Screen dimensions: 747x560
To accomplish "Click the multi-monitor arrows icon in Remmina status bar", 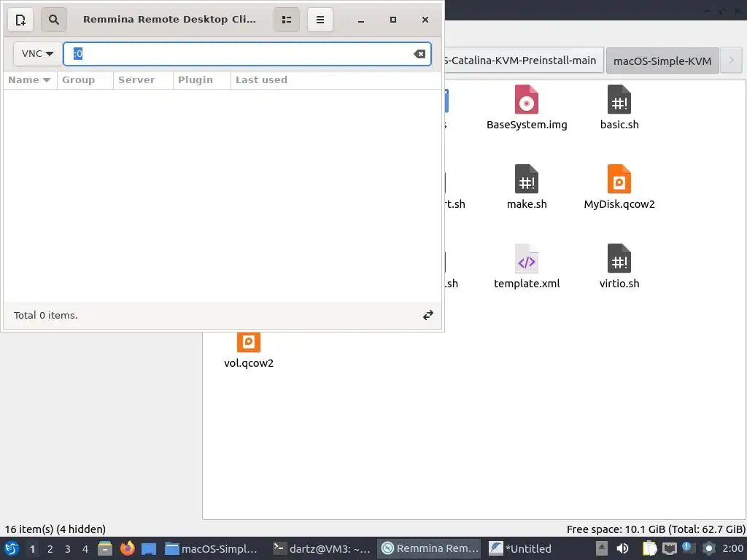I will coord(427,315).
